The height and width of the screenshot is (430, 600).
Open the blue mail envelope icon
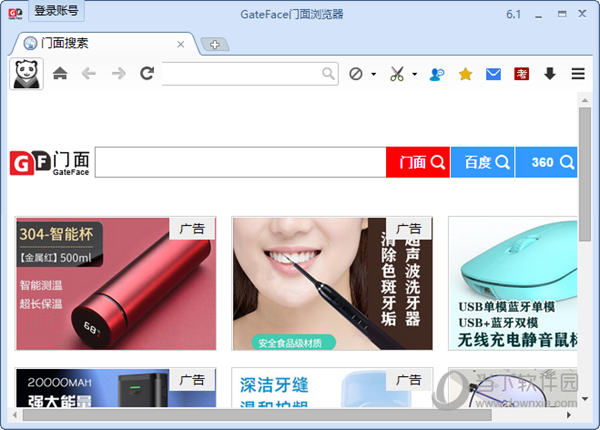(493, 74)
